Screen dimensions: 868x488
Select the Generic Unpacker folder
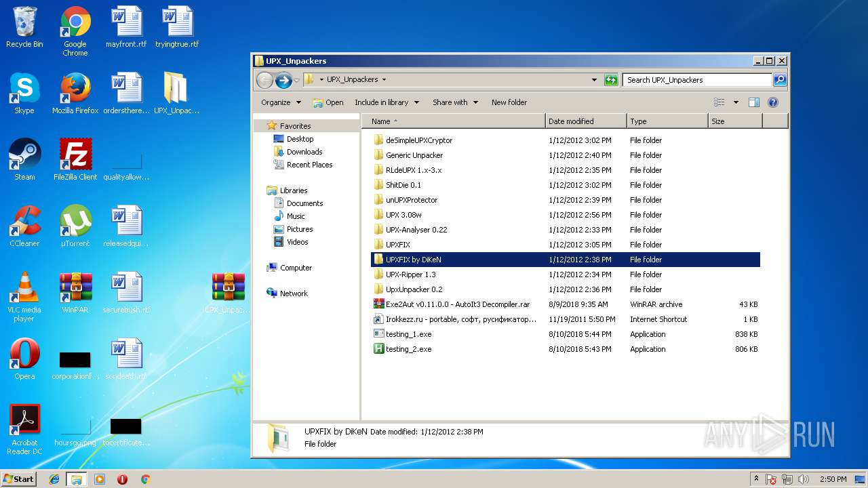click(x=566, y=155)
